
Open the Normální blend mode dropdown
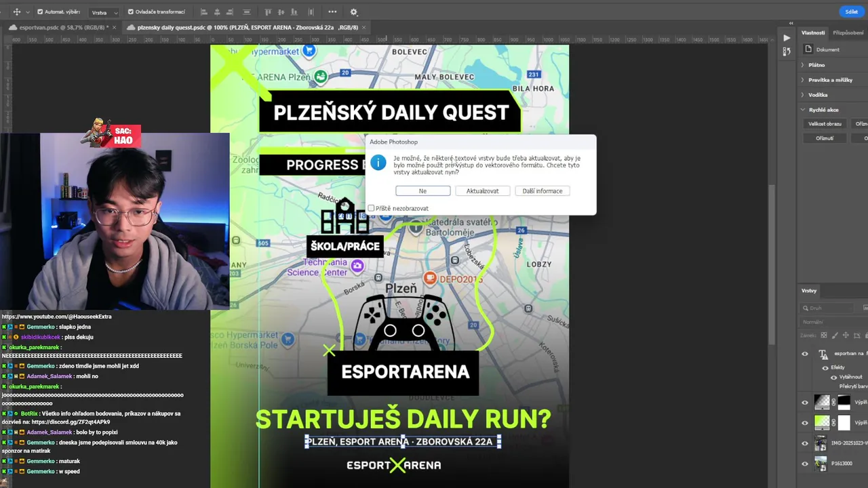[x=834, y=322]
